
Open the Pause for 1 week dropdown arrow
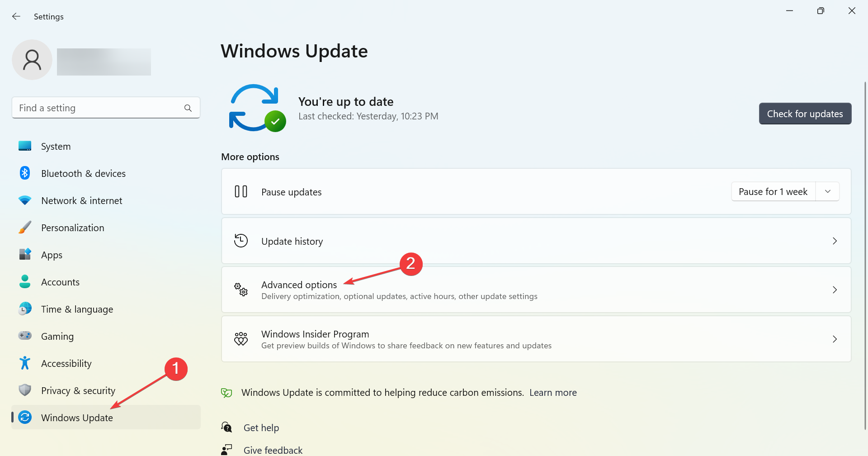point(827,191)
